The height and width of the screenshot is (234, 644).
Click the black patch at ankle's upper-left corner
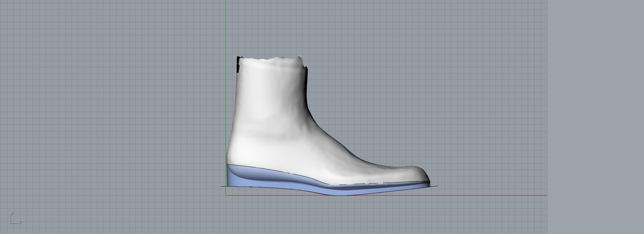pos(238,64)
